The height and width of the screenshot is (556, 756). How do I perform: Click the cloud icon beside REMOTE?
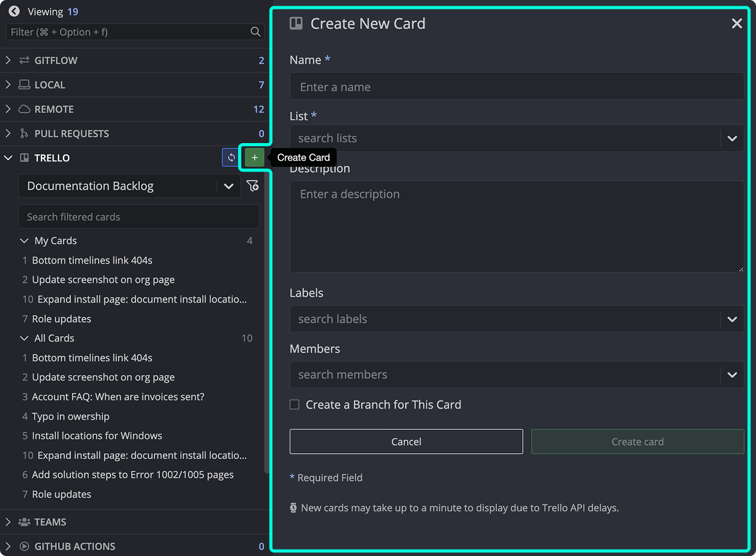pyautogui.click(x=24, y=108)
